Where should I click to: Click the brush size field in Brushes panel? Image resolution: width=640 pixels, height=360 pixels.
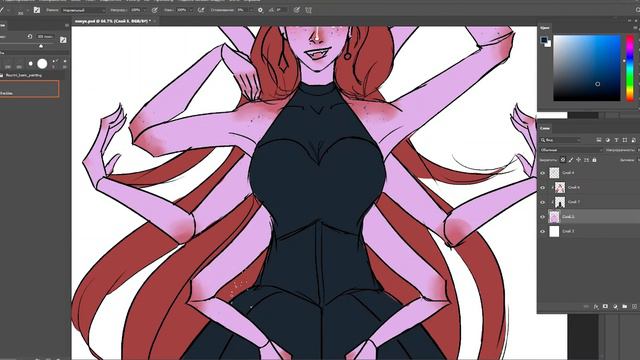tap(45, 36)
